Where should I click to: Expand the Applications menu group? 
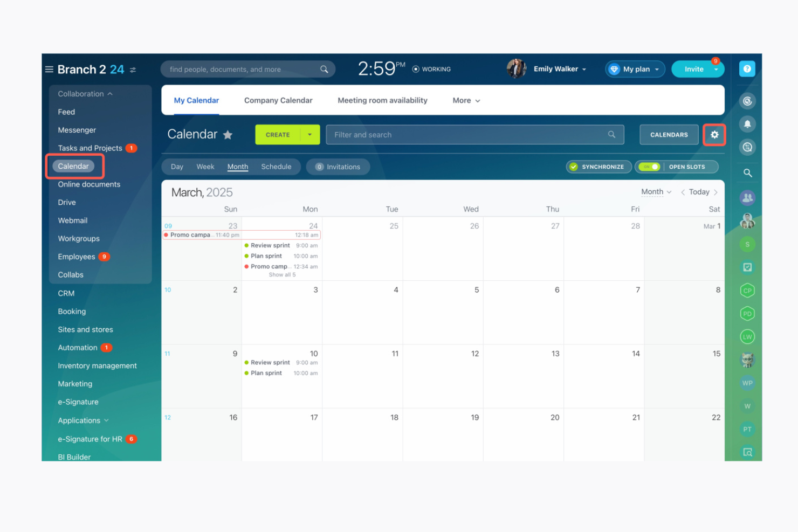click(x=83, y=420)
